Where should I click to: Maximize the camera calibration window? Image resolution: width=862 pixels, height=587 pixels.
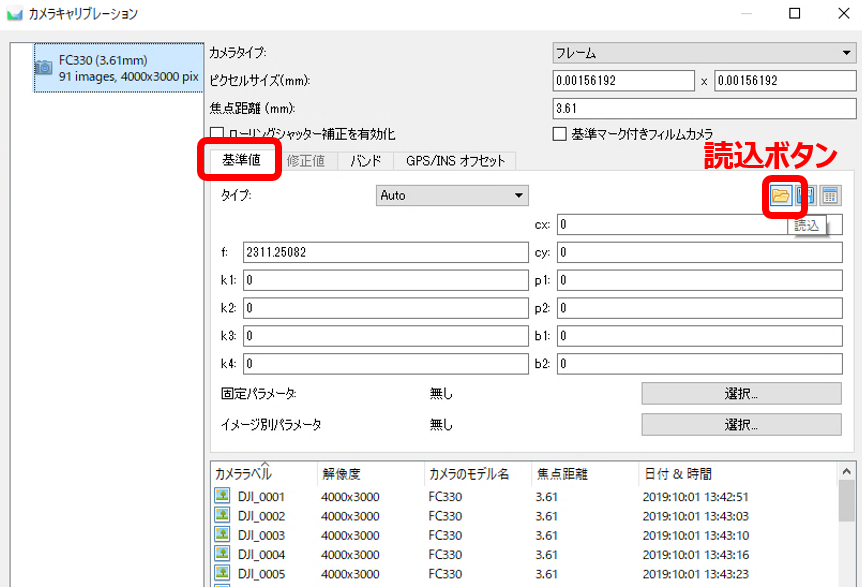pos(794,13)
